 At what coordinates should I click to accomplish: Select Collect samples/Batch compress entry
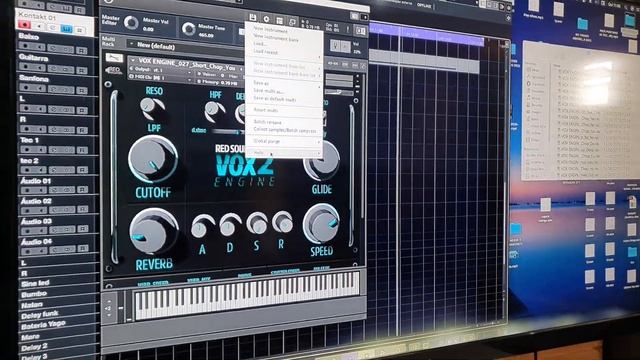click(x=285, y=130)
